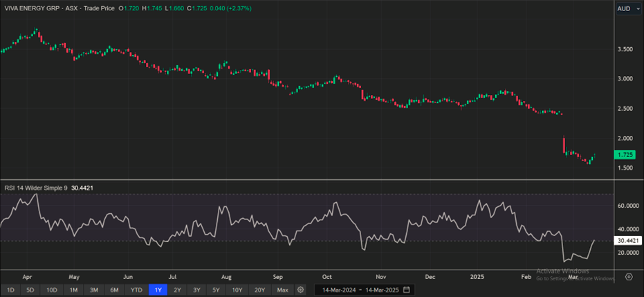The image size is (644, 297).
Task: Switch chart to YTD range
Action: pos(136,289)
